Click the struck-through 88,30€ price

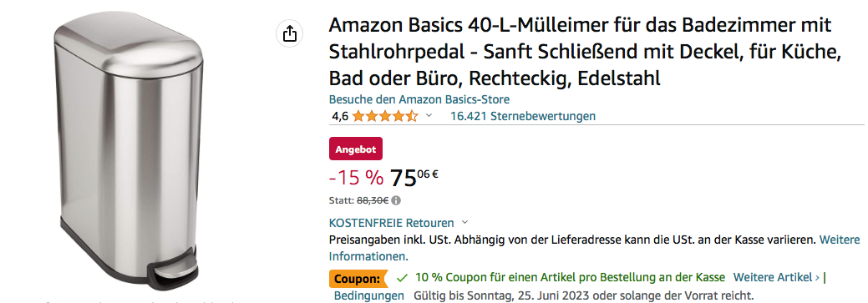tap(373, 200)
